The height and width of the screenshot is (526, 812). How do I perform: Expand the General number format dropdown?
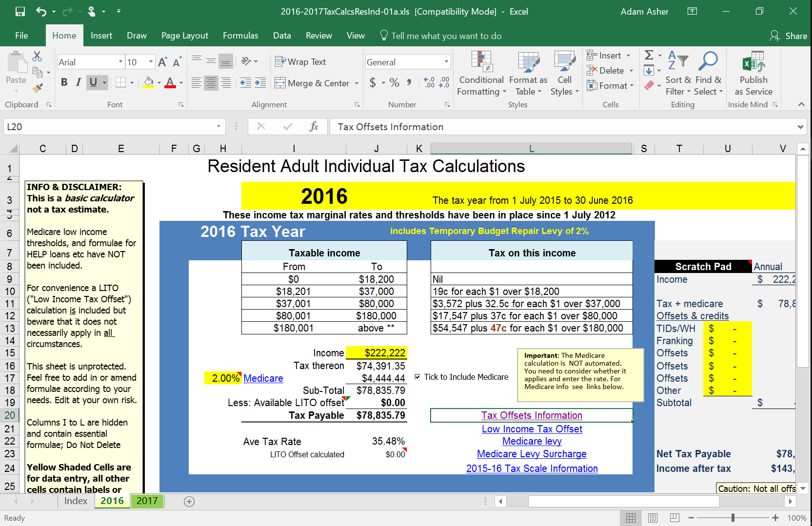tap(446, 62)
